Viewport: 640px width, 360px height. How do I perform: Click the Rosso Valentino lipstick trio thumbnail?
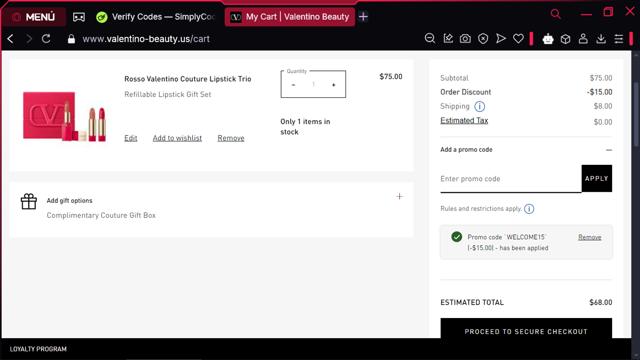coord(64,116)
